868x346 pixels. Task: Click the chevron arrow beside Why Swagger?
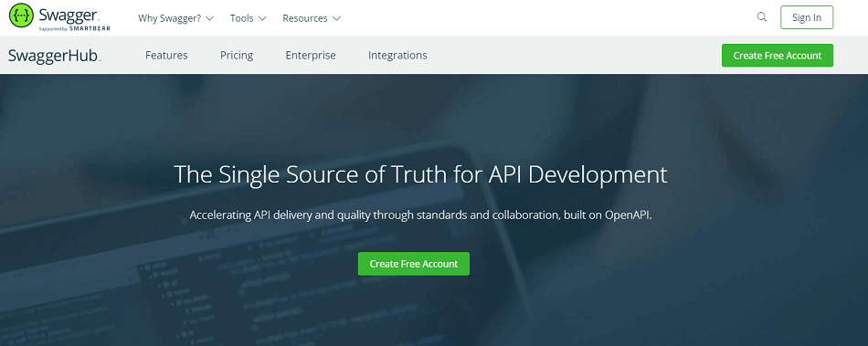point(209,18)
